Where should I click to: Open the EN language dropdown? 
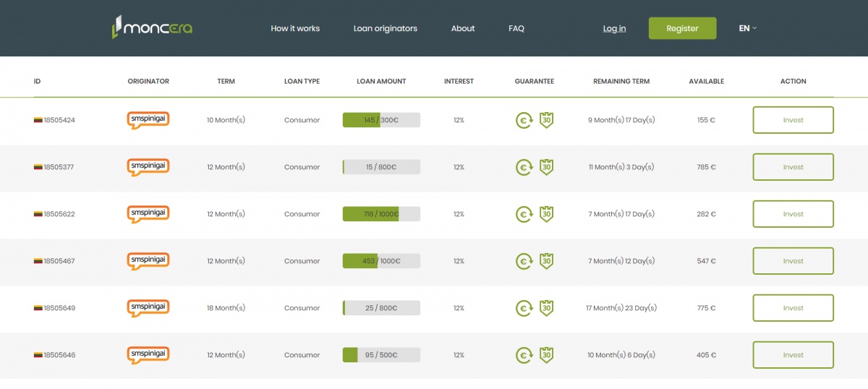click(747, 28)
